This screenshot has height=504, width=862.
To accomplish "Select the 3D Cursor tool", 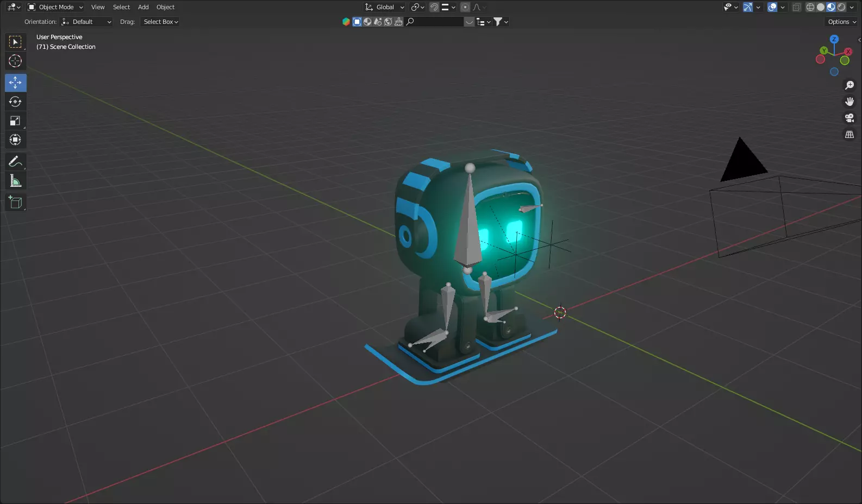I will tap(15, 61).
